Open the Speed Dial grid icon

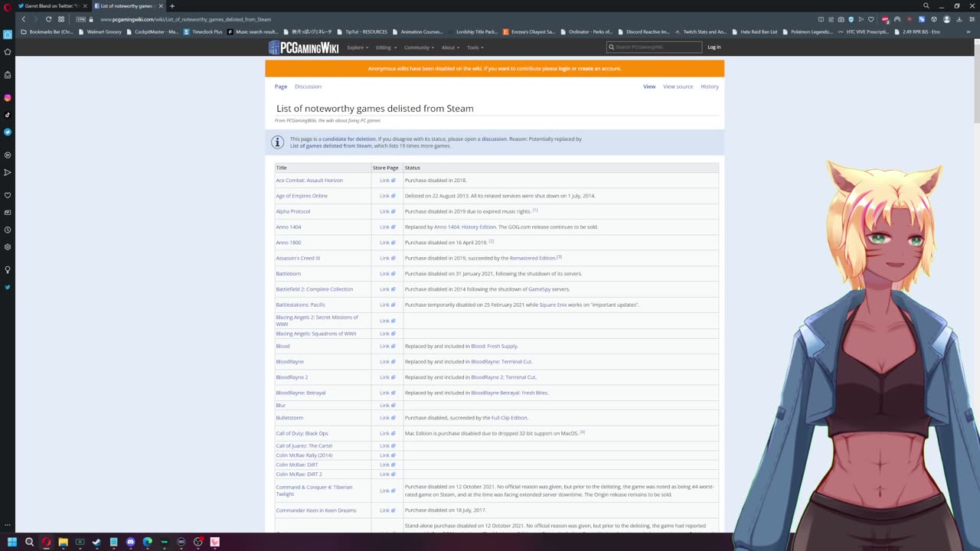[x=61, y=19]
